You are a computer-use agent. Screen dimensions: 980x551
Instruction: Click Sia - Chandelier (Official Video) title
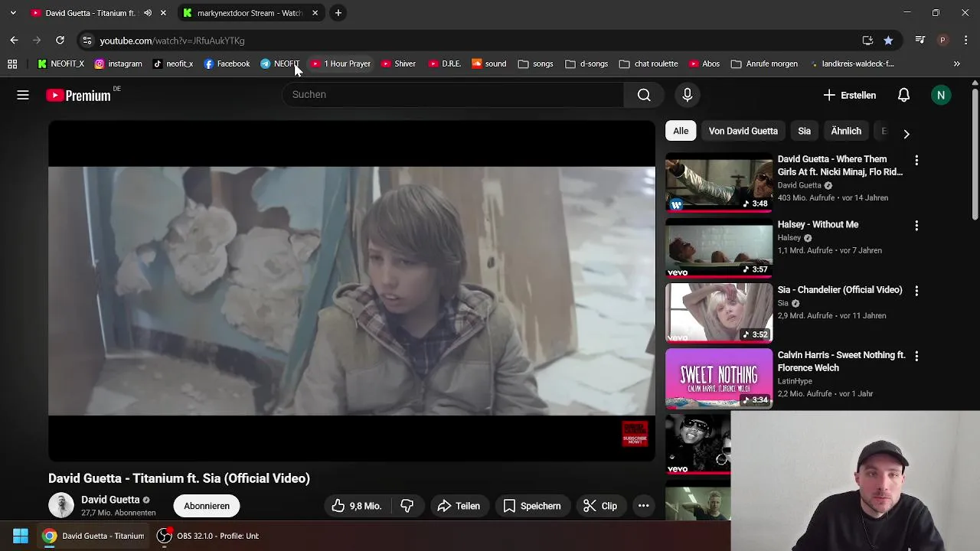point(840,290)
